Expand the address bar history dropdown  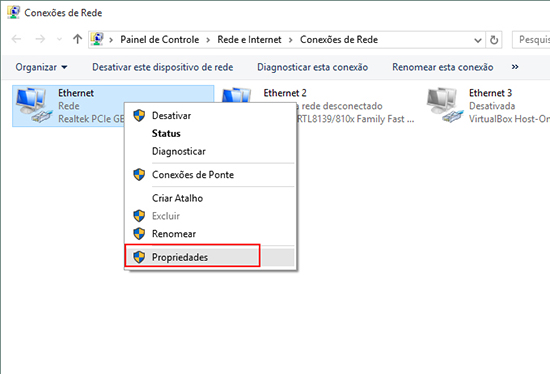(478, 40)
